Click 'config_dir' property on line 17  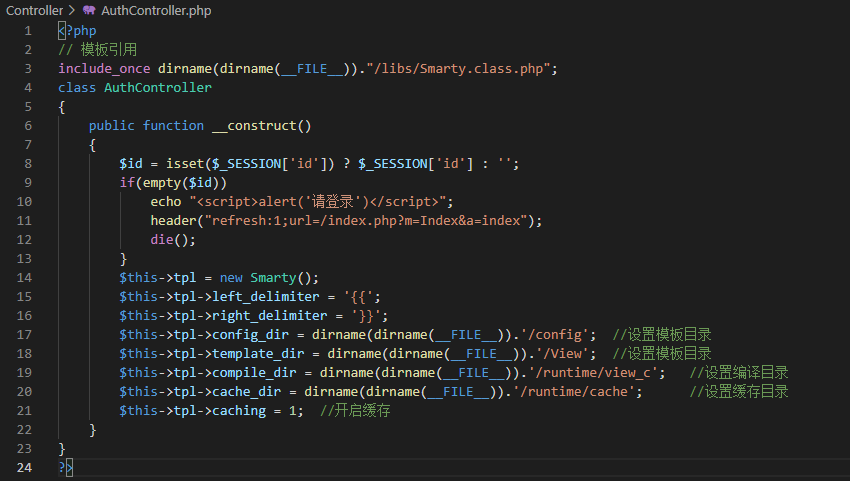click(250, 335)
